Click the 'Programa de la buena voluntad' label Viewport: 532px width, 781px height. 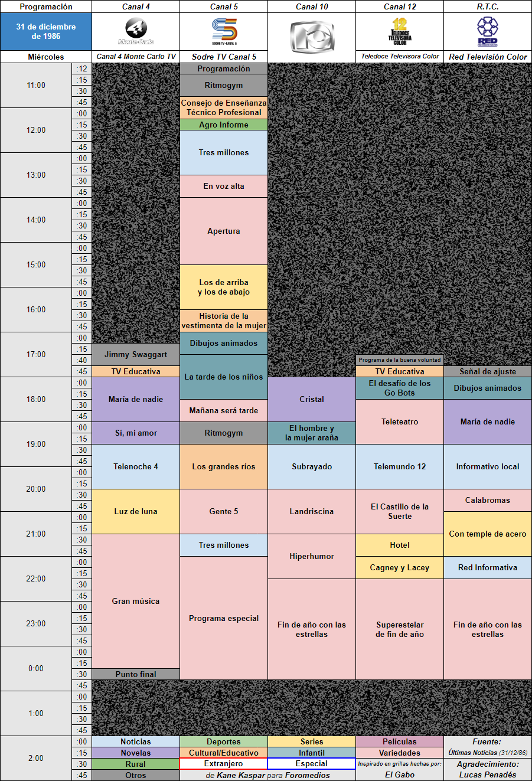(x=399, y=359)
